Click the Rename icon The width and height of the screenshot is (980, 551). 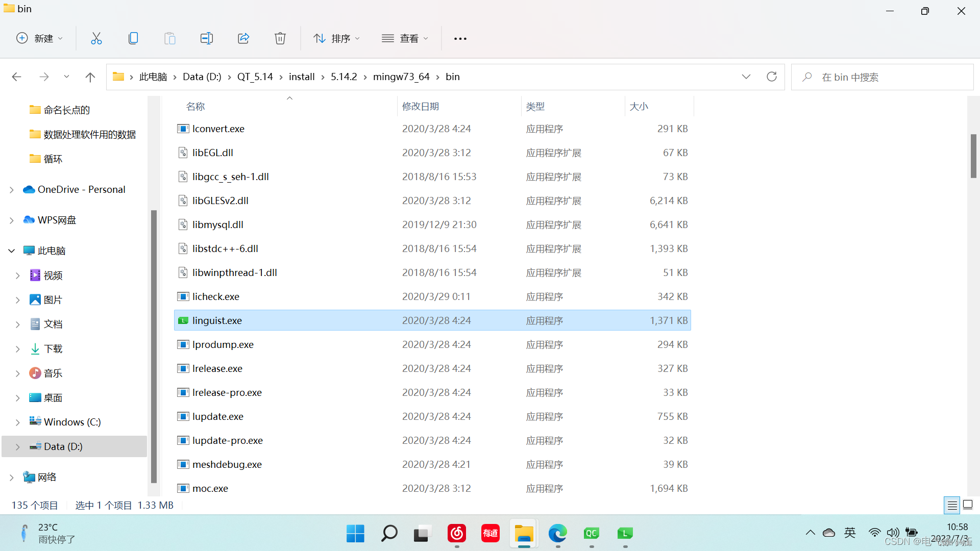[x=207, y=38]
